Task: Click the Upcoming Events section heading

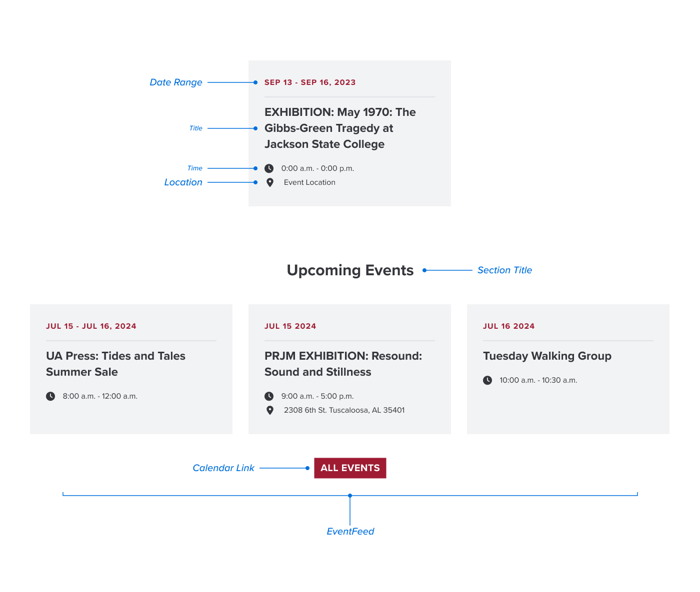Action: coord(350,270)
